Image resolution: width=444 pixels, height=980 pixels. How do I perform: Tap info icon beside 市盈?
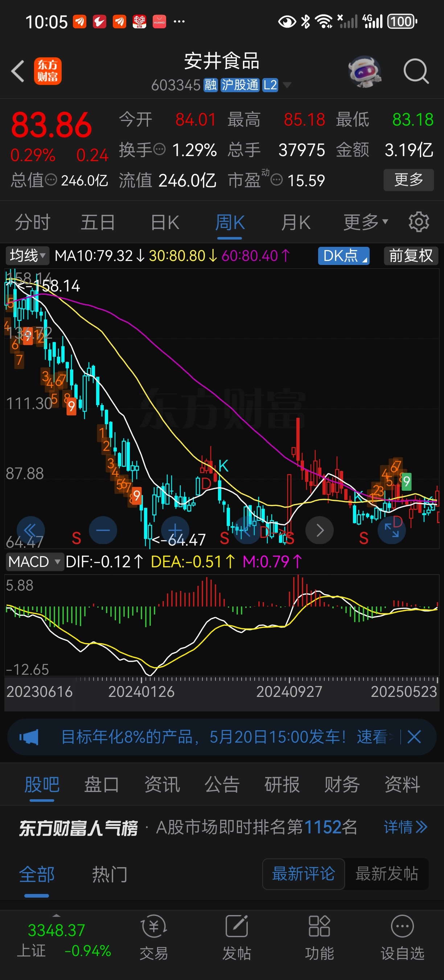276,180
